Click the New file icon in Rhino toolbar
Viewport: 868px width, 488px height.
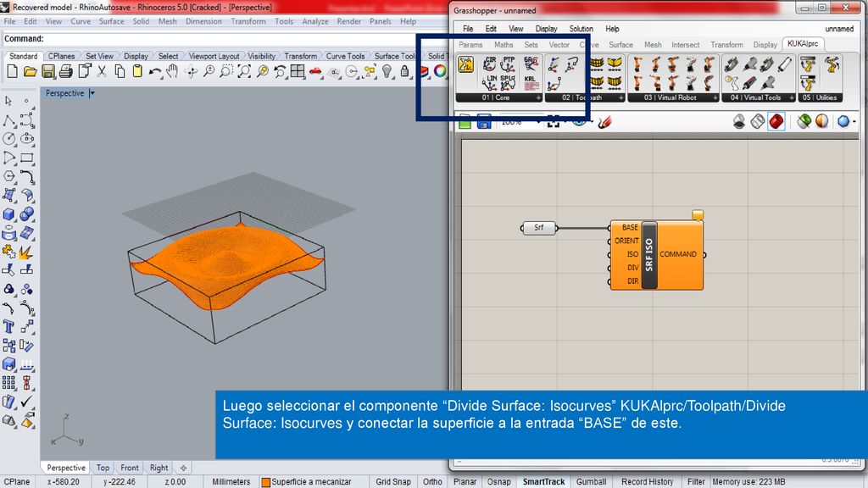[12, 71]
